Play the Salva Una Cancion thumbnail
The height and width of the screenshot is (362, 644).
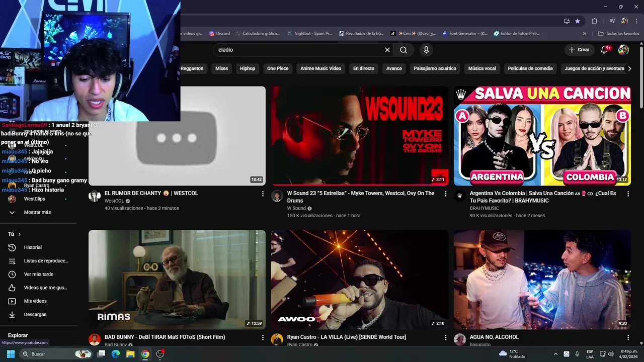(x=542, y=136)
